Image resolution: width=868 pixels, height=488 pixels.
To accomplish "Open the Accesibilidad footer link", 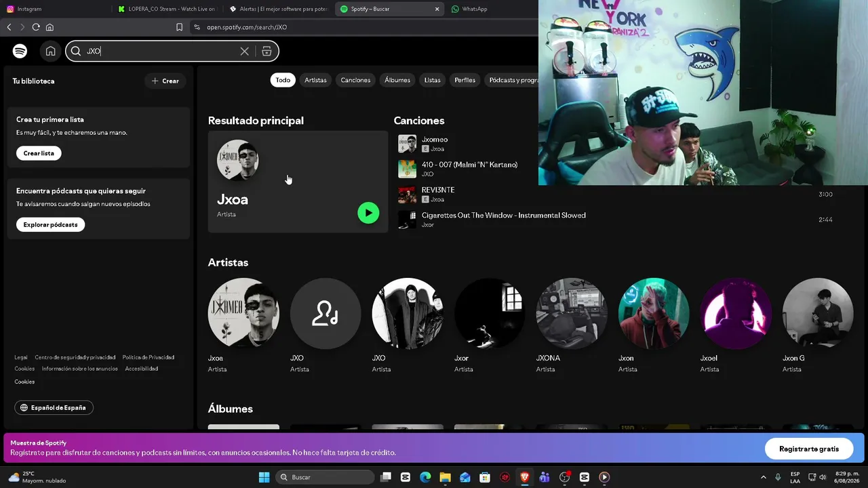I will [x=142, y=369].
